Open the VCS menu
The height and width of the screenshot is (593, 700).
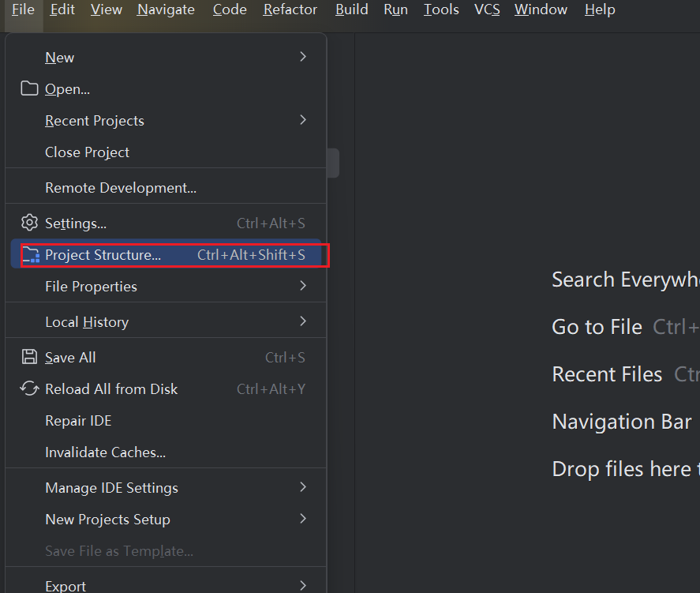pyautogui.click(x=487, y=10)
